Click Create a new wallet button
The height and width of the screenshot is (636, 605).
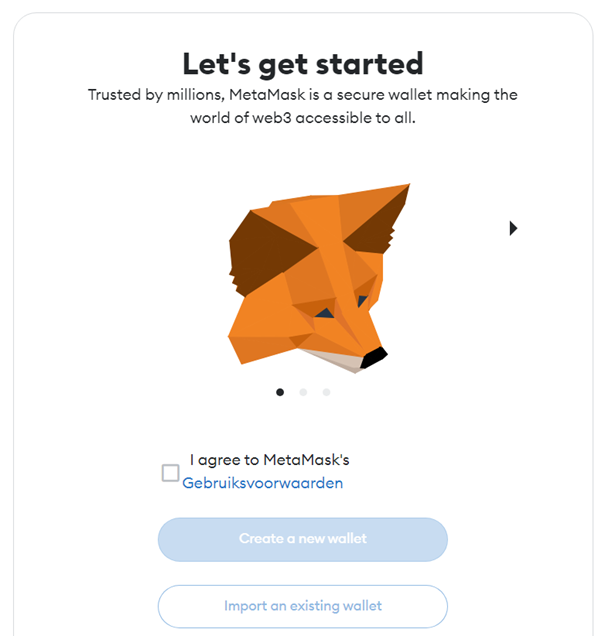(x=303, y=539)
